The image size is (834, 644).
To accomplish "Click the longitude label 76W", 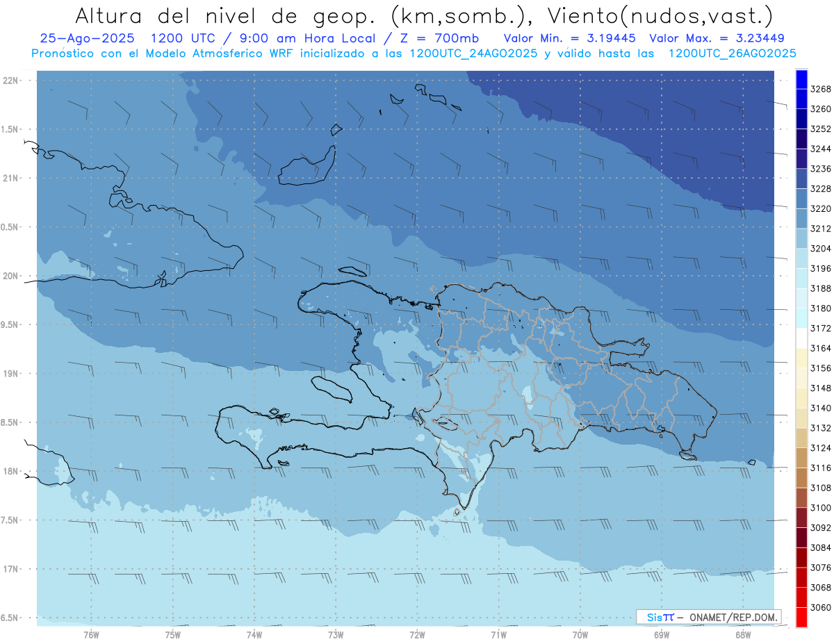I will [91, 634].
